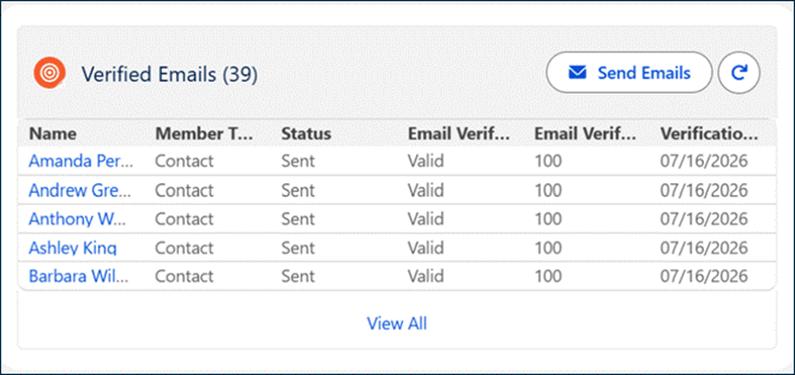The height and width of the screenshot is (375, 795).
Task: Open Barbara Wil... contact record
Action: 79,276
